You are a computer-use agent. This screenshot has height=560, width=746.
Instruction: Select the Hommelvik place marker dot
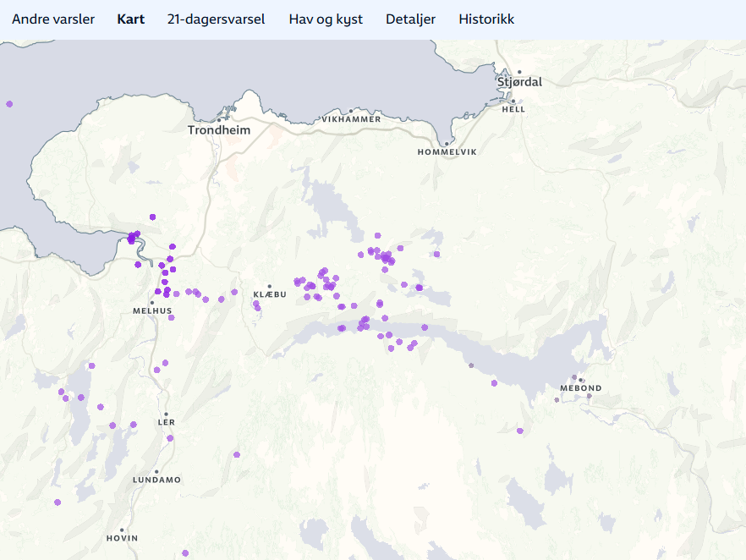(x=447, y=143)
